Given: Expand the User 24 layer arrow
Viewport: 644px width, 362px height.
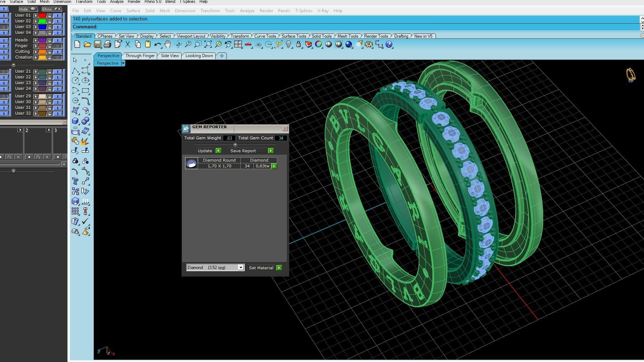Looking at the screenshot, I should [x=36, y=89].
